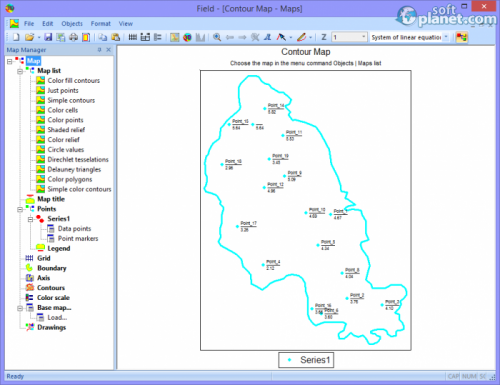Viewport: 500px width, 385px height.
Task: Open the Objects menu
Action: point(72,24)
